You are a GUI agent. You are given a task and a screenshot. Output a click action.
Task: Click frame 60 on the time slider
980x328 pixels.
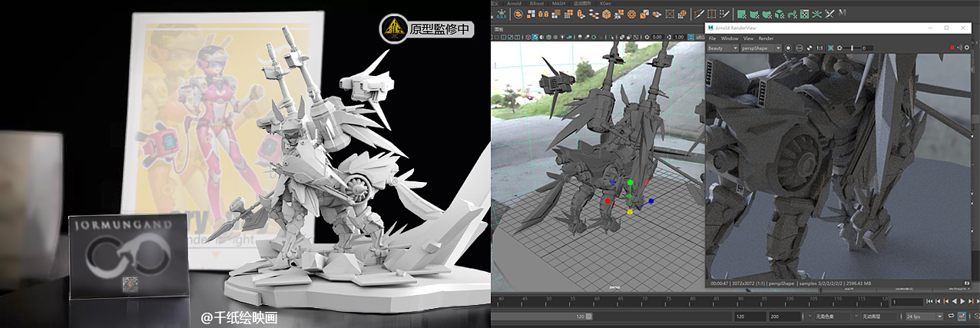tap(594, 301)
